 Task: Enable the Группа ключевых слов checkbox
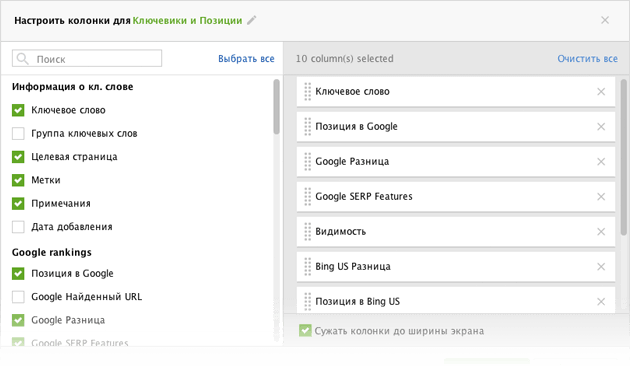(18, 133)
